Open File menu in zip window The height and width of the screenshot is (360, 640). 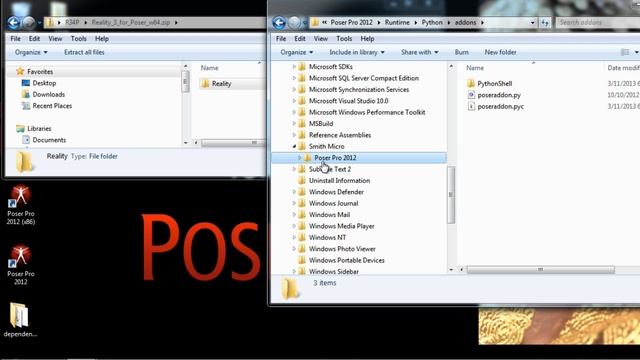coord(16,39)
